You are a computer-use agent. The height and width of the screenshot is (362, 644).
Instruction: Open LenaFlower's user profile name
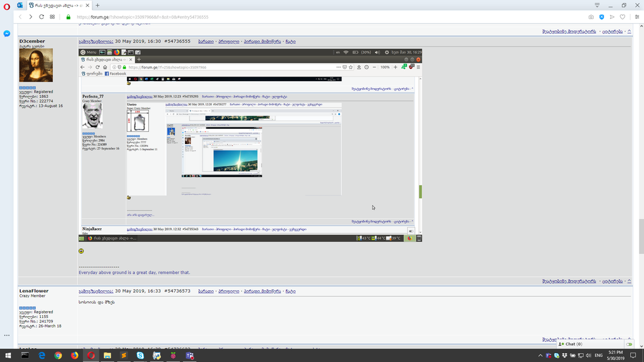point(34,290)
